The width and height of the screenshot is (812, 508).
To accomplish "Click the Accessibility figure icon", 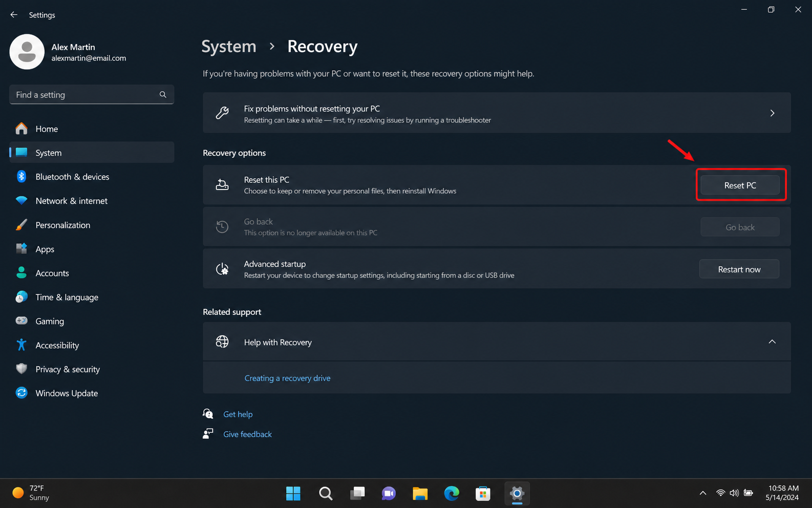I will pyautogui.click(x=22, y=345).
